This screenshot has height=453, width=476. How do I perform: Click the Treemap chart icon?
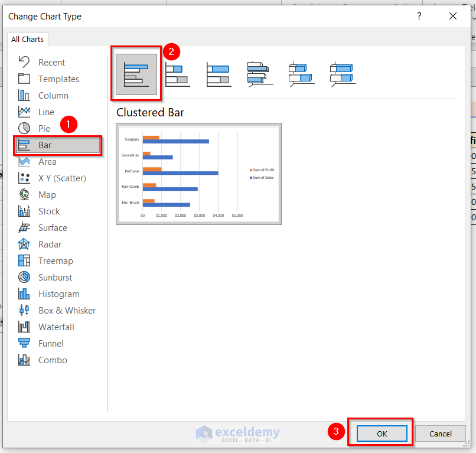click(x=24, y=260)
